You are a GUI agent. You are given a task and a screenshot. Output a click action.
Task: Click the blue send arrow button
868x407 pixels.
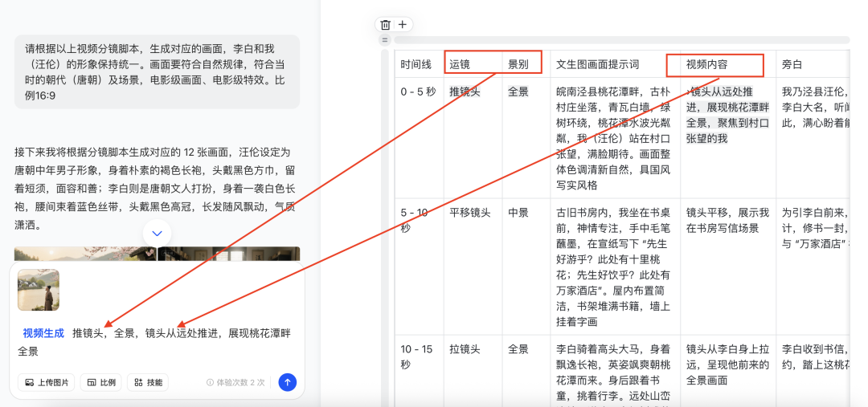(x=287, y=382)
